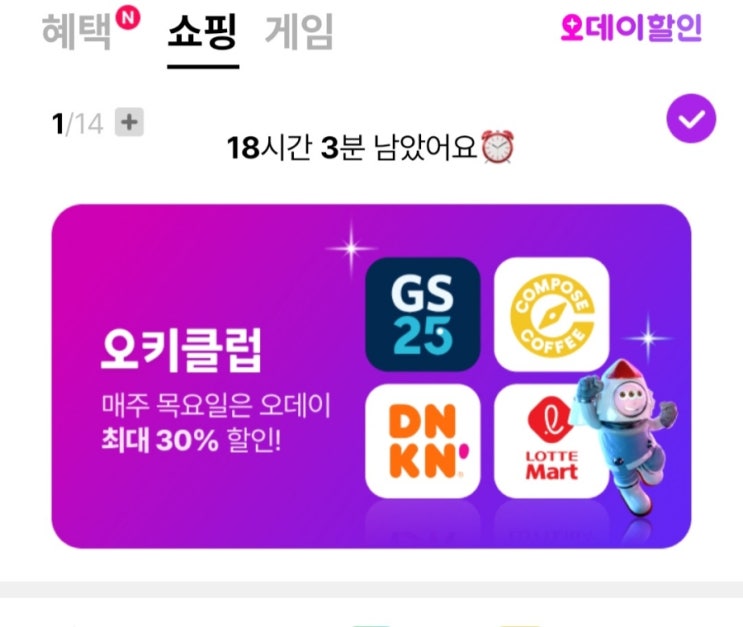The width and height of the screenshot is (743, 627).
Task: Tap the red alarm clock emoji
Action: click(498, 147)
